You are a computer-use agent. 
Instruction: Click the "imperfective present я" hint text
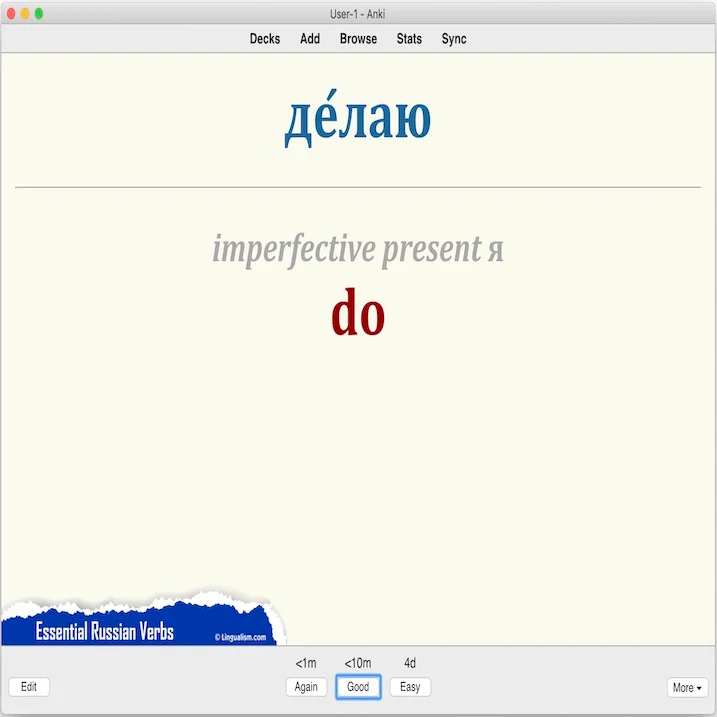click(358, 249)
